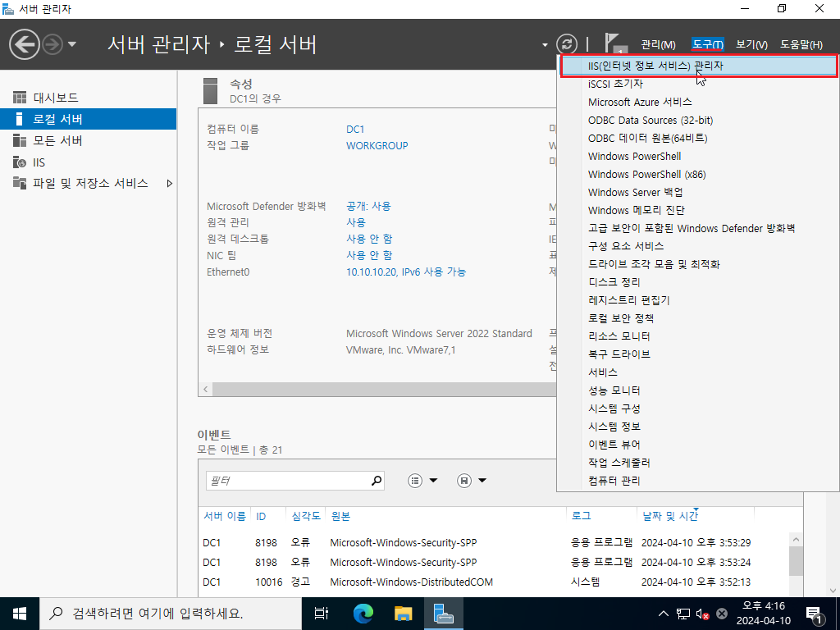Open File Explorer from the taskbar
Viewport: 840px width, 630px height.
click(x=403, y=614)
